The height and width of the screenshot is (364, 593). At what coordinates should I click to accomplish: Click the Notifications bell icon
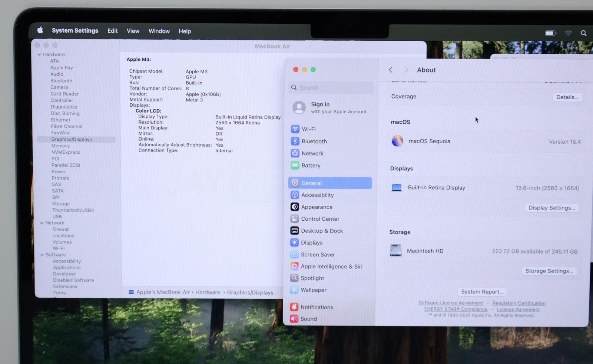(x=294, y=307)
